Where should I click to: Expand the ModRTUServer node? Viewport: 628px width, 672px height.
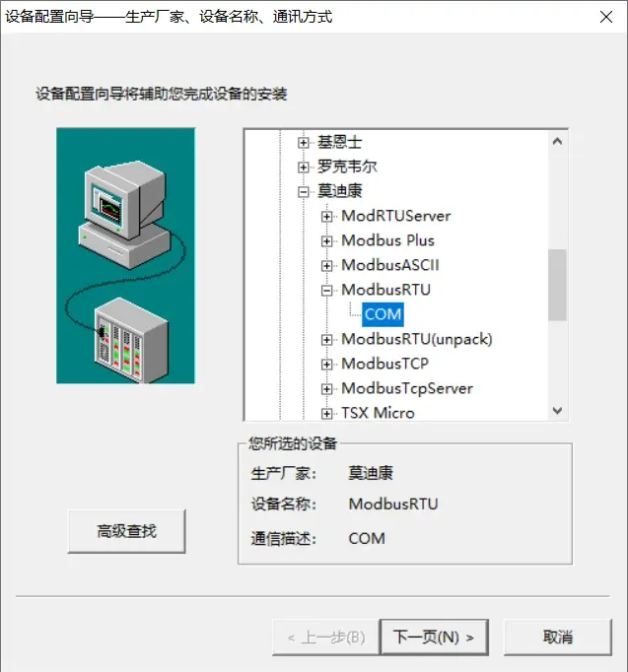[326, 217]
